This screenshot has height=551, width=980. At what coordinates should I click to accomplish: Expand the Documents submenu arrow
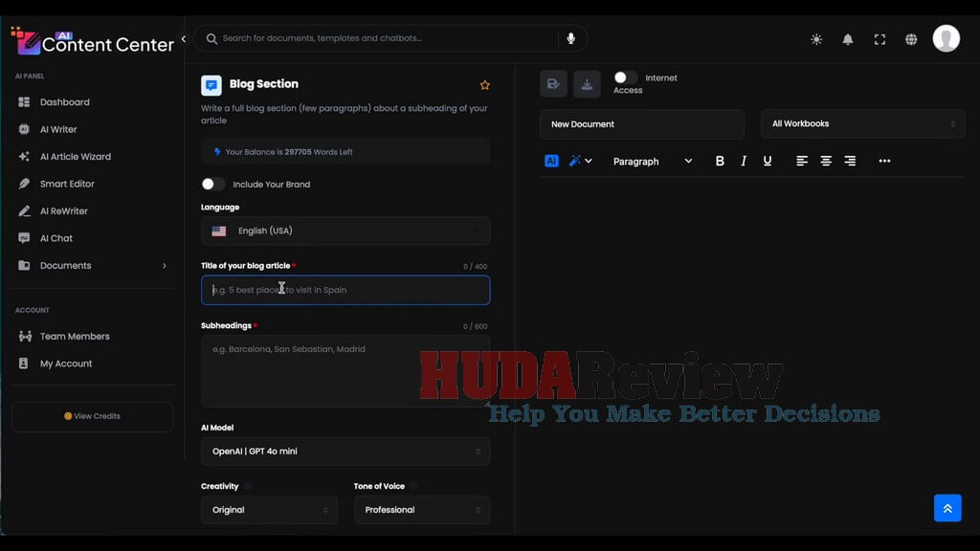click(165, 266)
